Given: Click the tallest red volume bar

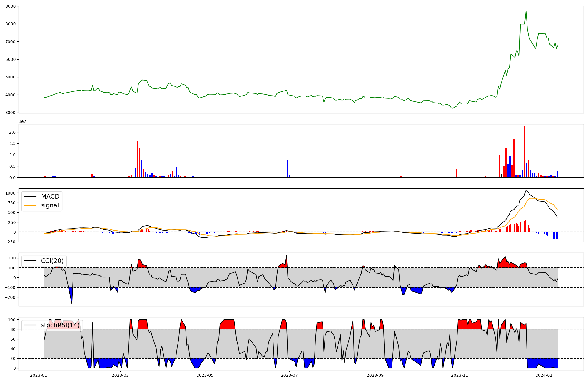Looking at the screenshot, I should click(x=524, y=152).
